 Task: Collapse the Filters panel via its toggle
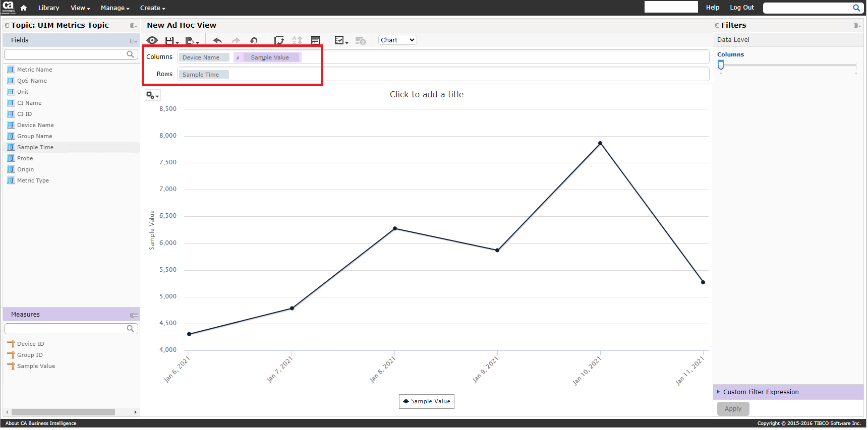(717, 25)
